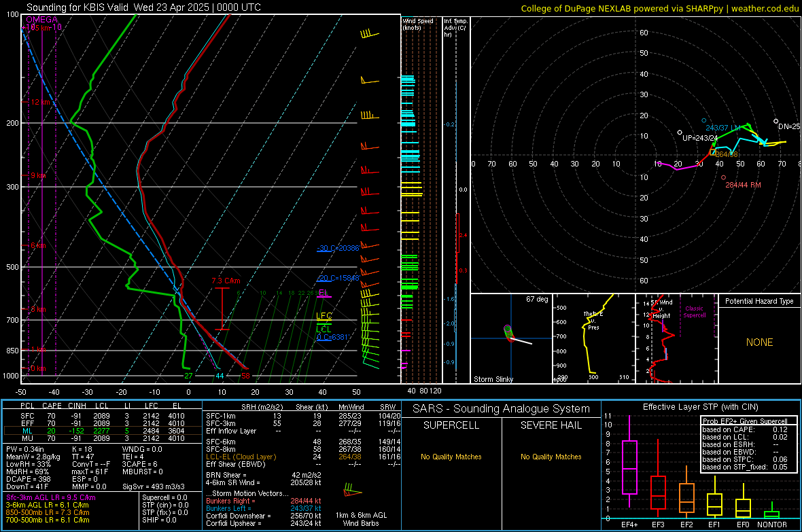Click the Corfidi Downshear = row
Image resolution: width=802 pixels, height=532 pixels.
click(x=264, y=516)
